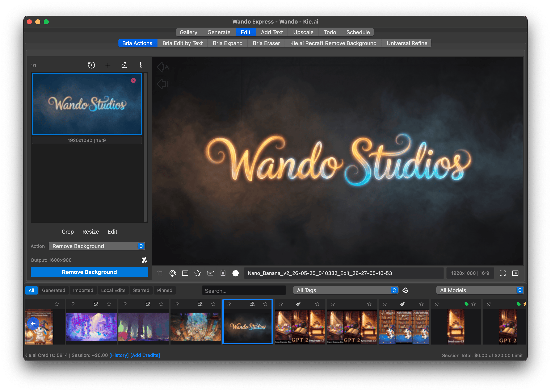Pin the purple crystal cave gallery item

point(72,304)
